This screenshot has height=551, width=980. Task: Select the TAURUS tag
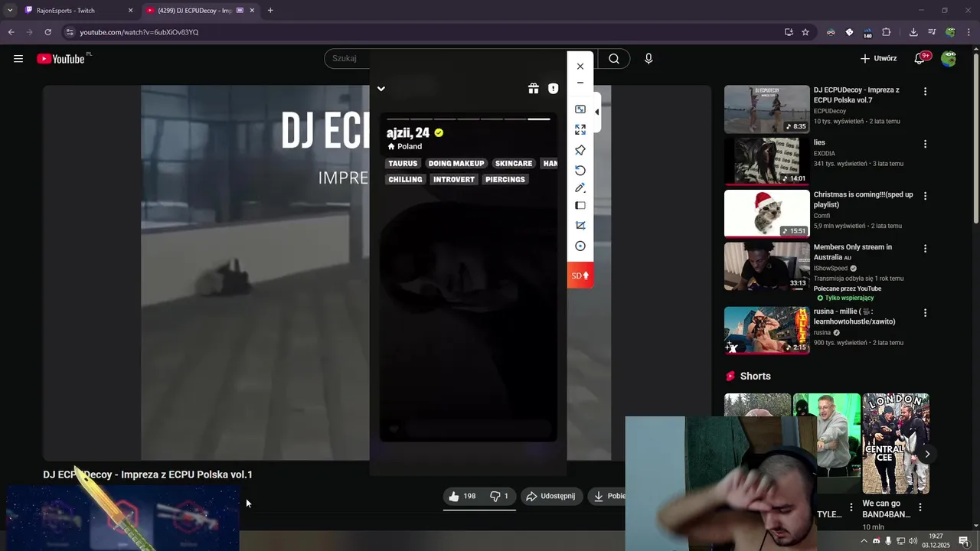pos(403,164)
